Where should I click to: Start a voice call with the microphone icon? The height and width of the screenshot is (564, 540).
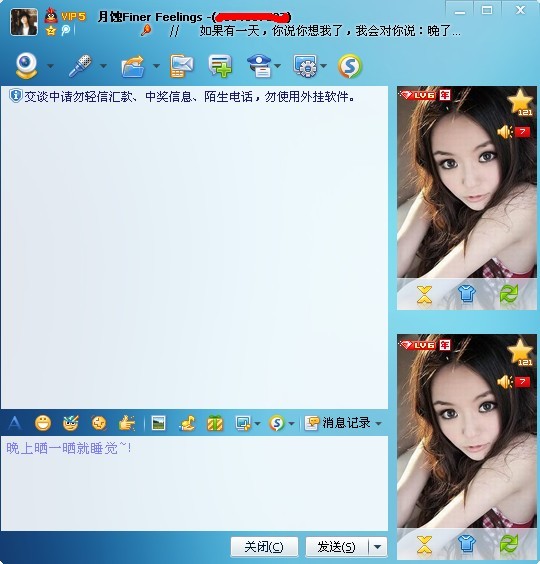pyautogui.click(x=80, y=65)
